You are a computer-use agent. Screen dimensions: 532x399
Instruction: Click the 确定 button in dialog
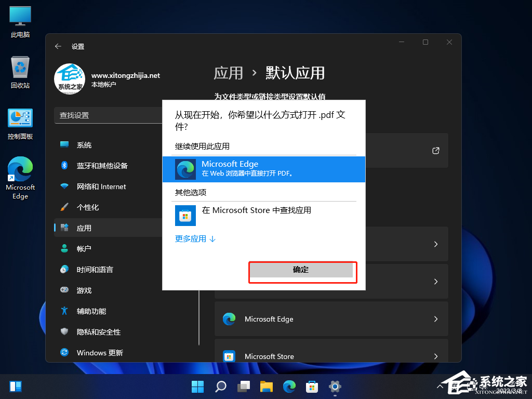coord(301,270)
